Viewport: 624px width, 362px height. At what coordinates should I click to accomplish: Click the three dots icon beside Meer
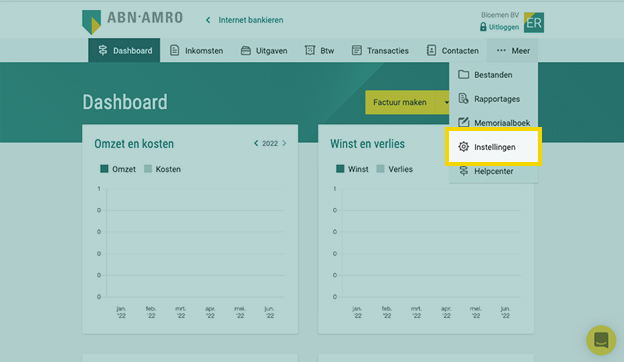[501, 50]
